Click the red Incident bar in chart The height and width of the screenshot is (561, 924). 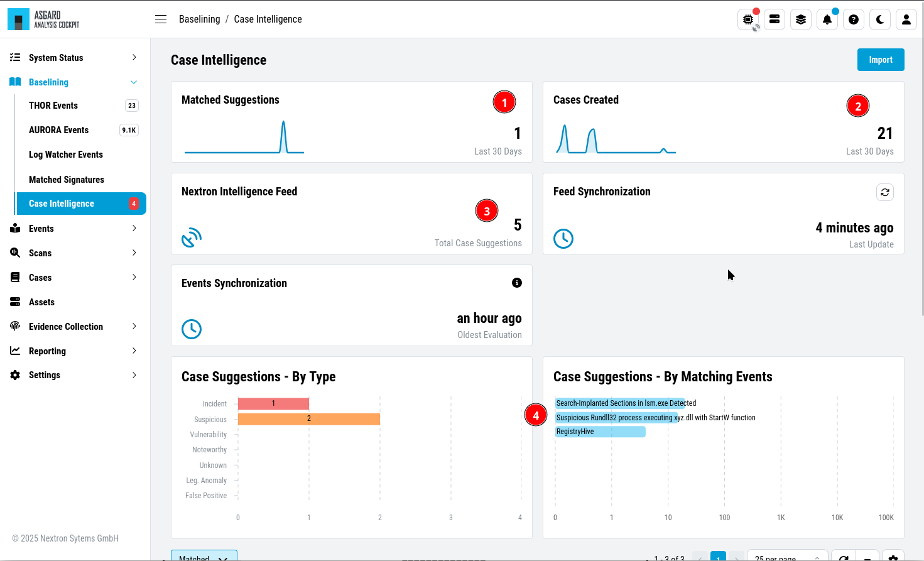273,403
